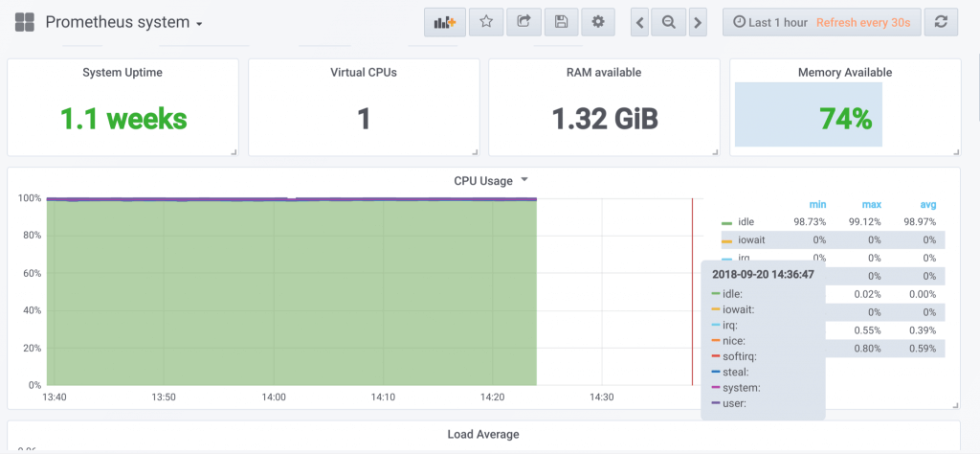The width and height of the screenshot is (980, 454).
Task: Click the idle legend green color swatch
Action: (x=726, y=223)
